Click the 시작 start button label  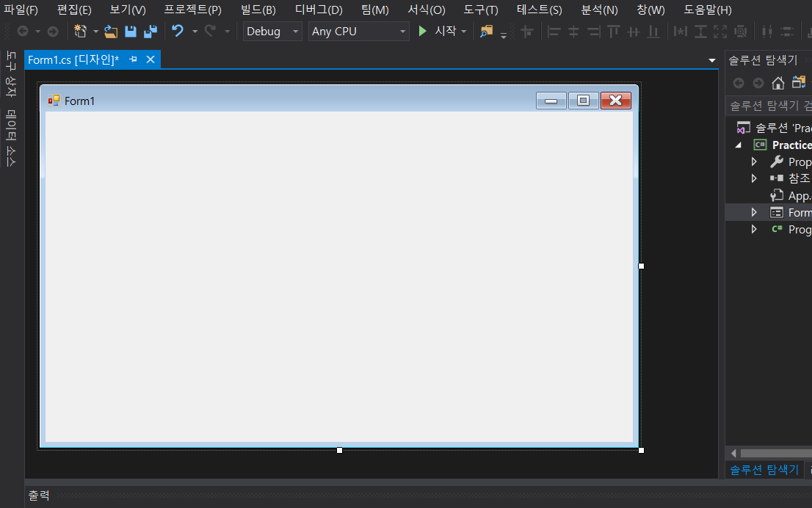click(446, 31)
